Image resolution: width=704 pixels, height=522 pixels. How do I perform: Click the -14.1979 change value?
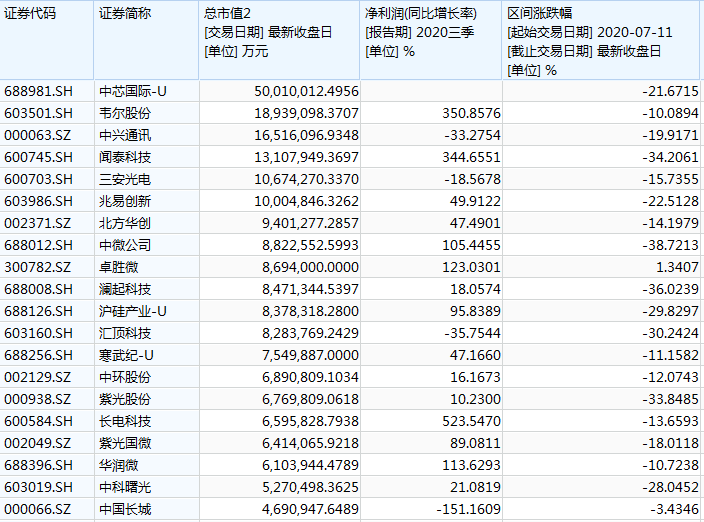coord(670,224)
